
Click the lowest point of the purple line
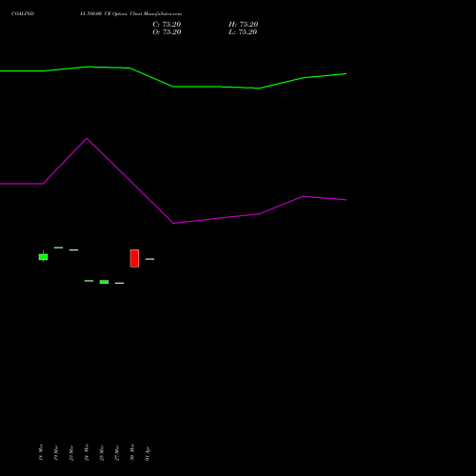point(173,224)
